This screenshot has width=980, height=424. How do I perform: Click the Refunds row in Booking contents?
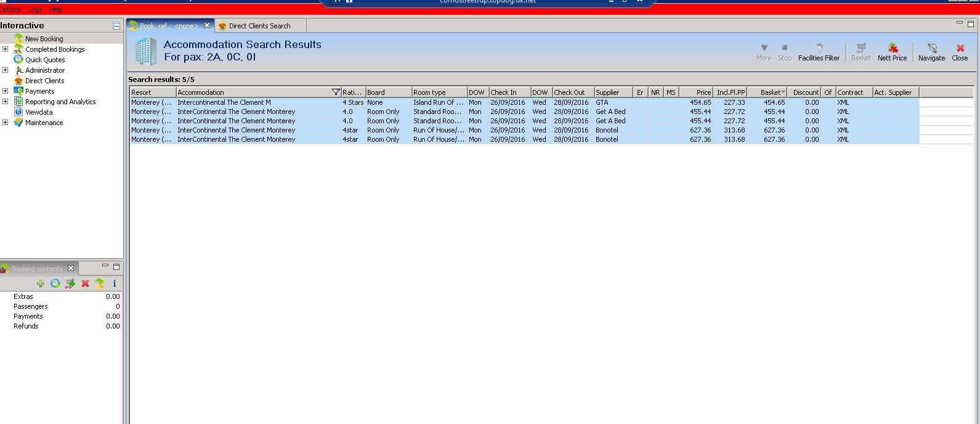click(61, 326)
